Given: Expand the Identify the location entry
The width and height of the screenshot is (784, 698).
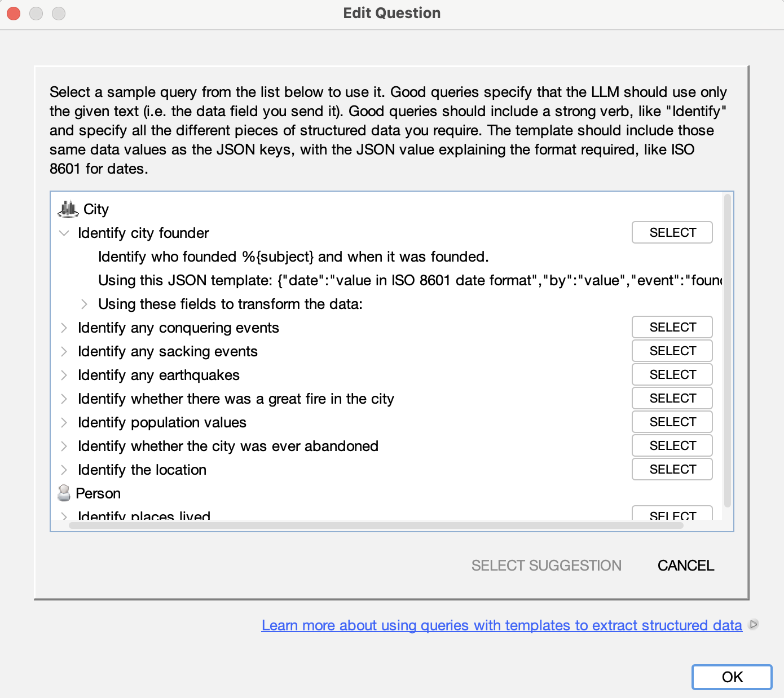Looking at the screenshot, I should pyautogui.click(x=64, y=470).
